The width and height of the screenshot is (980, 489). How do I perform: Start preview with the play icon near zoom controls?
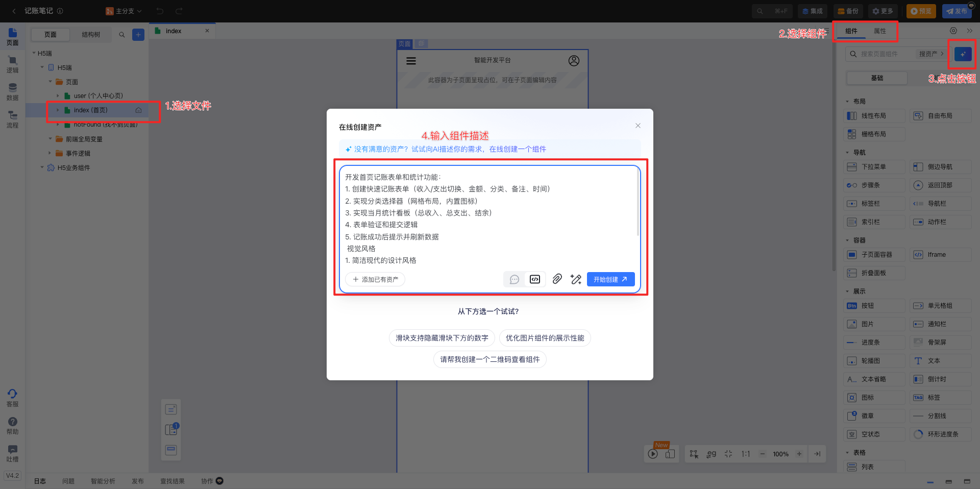652,454
